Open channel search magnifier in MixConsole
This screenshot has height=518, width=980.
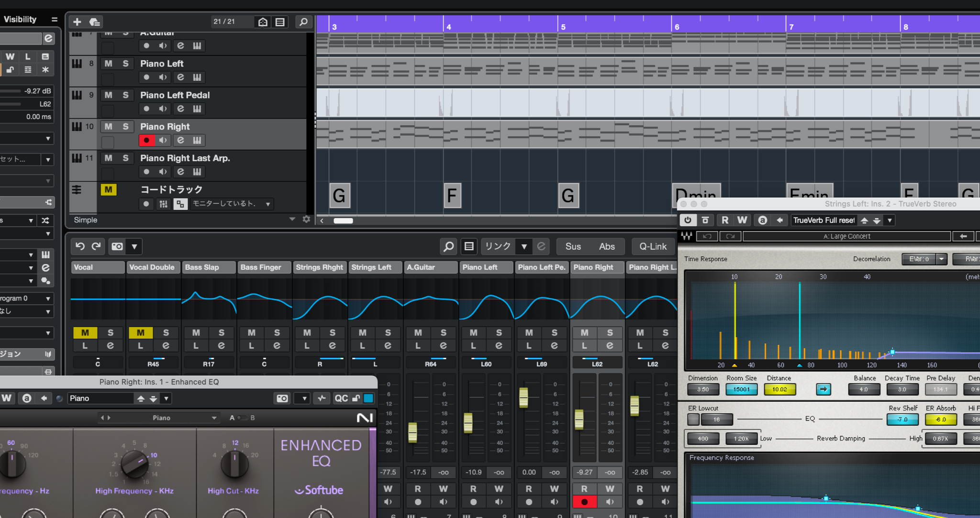coord(448,246)
